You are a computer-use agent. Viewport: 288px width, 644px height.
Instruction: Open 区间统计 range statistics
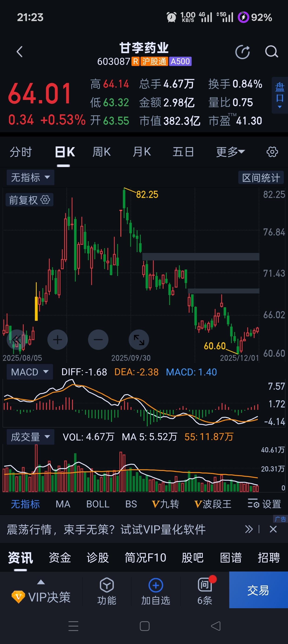point(261,177)
